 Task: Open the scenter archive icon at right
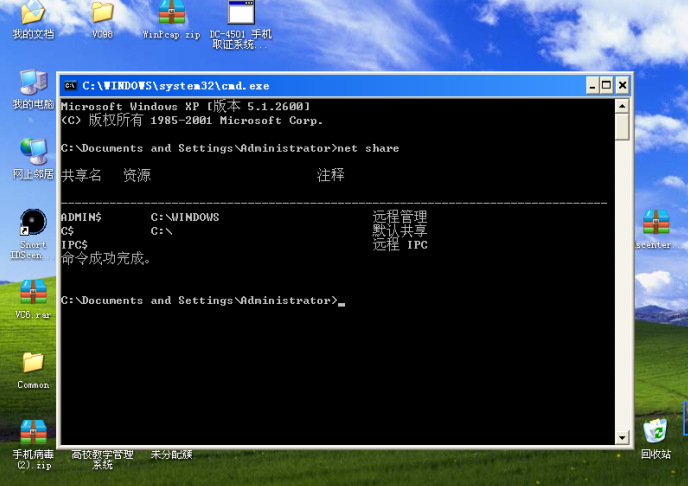pos(656,222)
